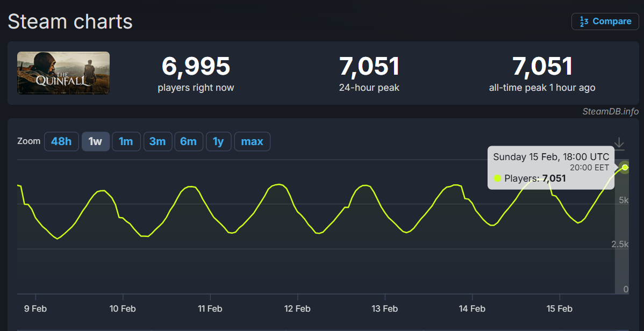The height and width of the screenshot is (331, 644).
Task: Click the green Players legend dot
Action: coord(497,178)
